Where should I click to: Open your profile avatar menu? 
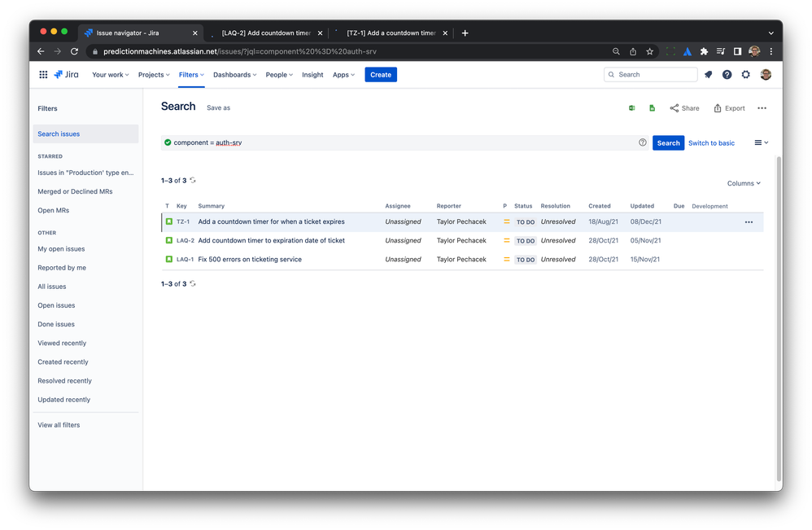(x=766, y=75)
